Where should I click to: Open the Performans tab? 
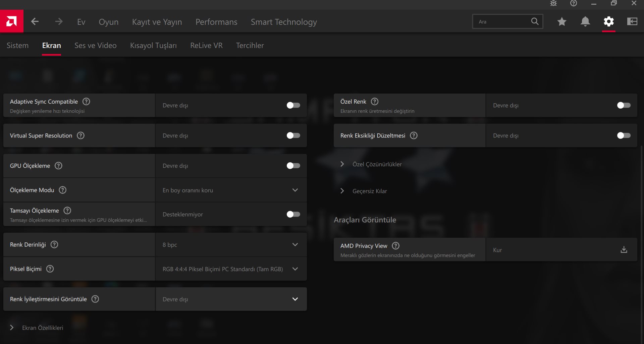pos(216,22)
